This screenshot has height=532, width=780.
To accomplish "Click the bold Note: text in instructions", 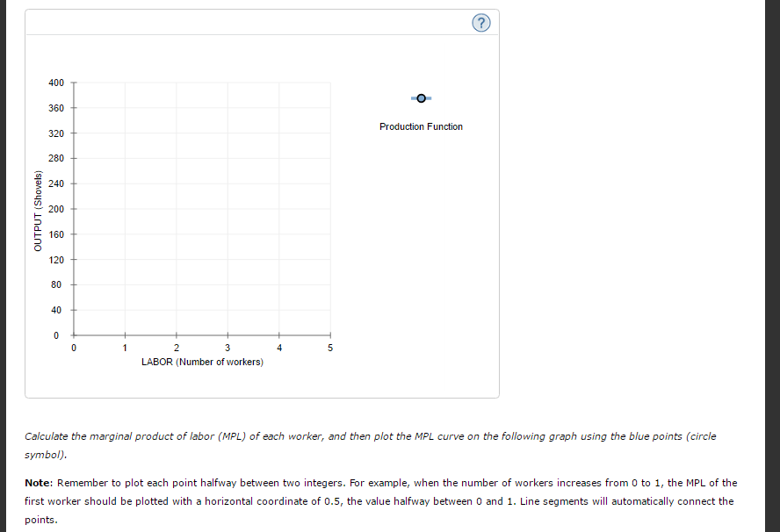I will 39,483.
